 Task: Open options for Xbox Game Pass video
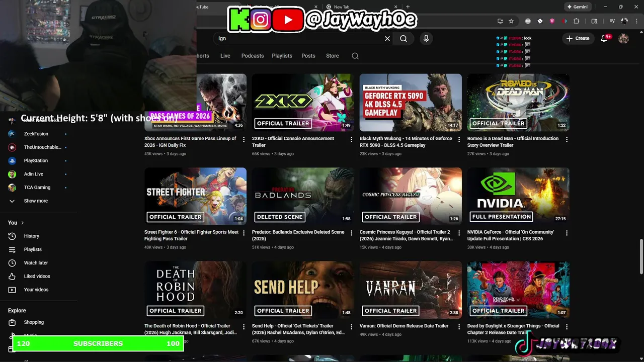pos(244,140)
